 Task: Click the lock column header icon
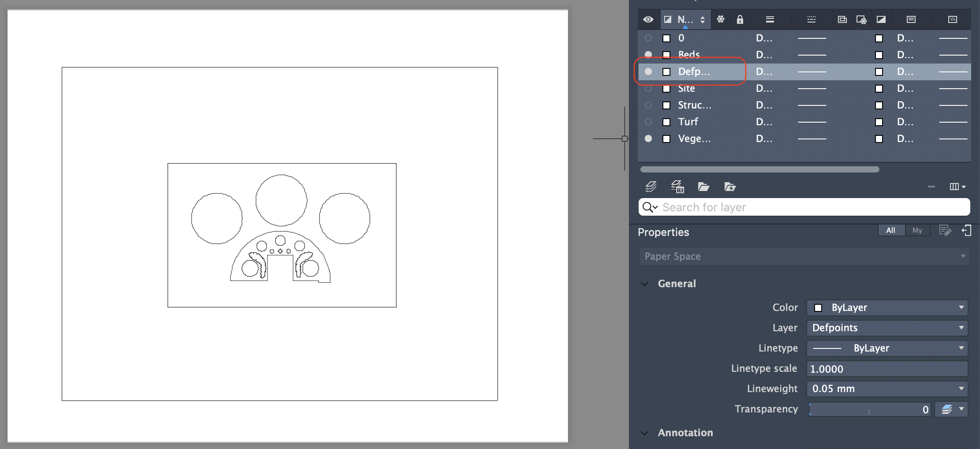740,19
